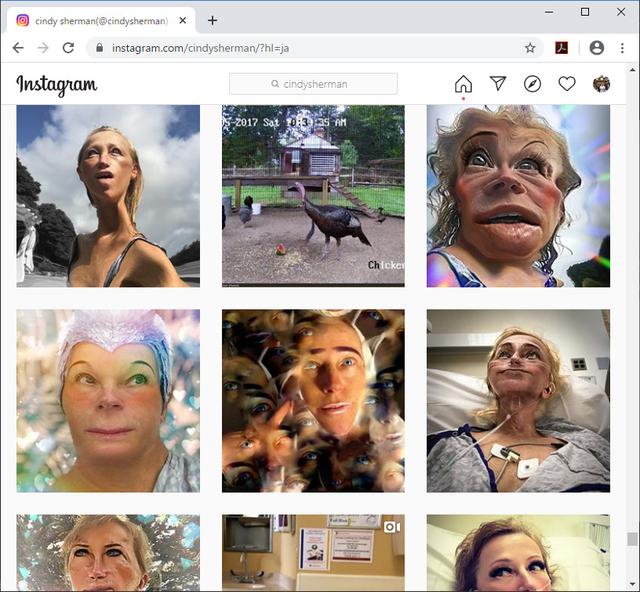The width and height of the screenshot is (640, 592).
Task: Click the browser forward arrow
Action: tap(43, 48)
